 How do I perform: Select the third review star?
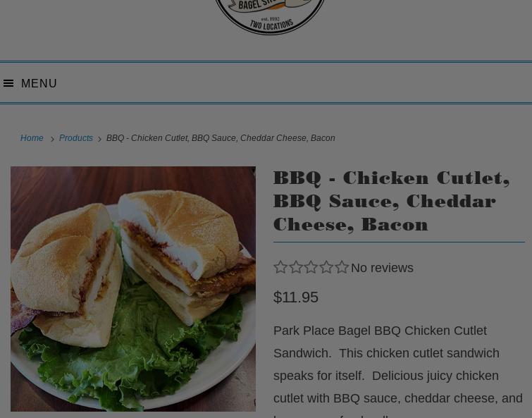pyautogui.click(x=311, y=267)
